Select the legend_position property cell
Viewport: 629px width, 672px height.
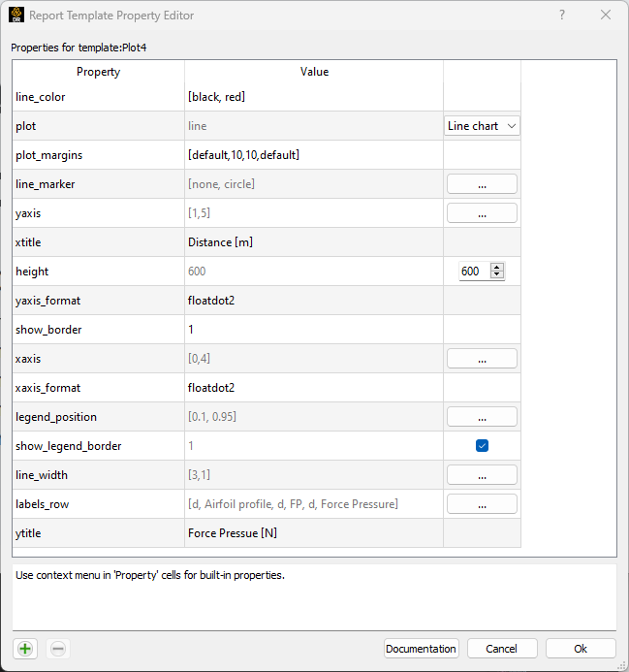pos(99,417)
